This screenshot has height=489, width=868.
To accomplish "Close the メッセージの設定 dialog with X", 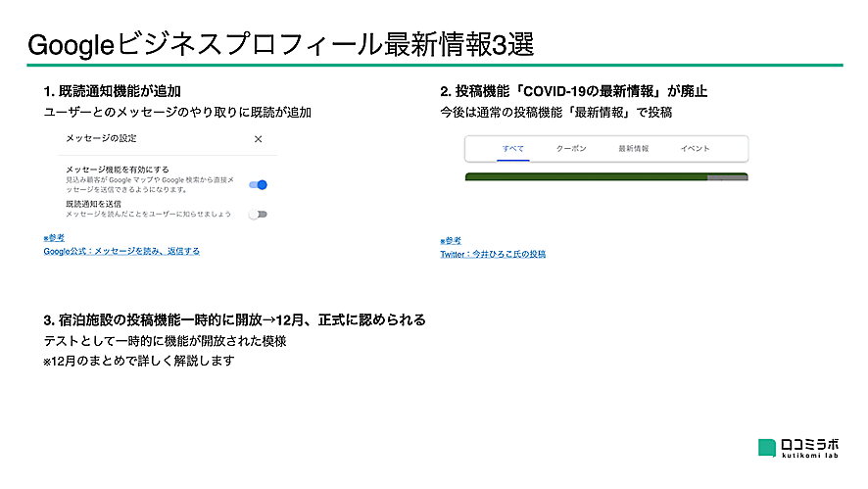I will click(x=259, y=139).
